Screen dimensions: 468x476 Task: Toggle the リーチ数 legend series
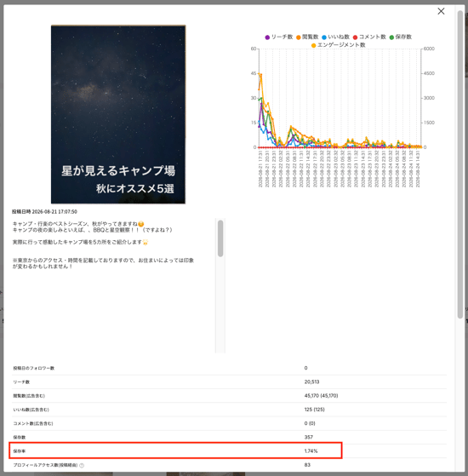(278, 37)
